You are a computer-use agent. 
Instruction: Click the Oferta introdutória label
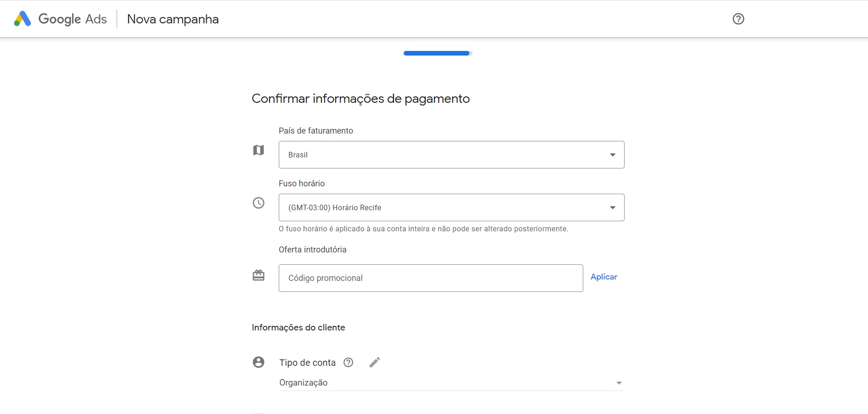[313, 250]
